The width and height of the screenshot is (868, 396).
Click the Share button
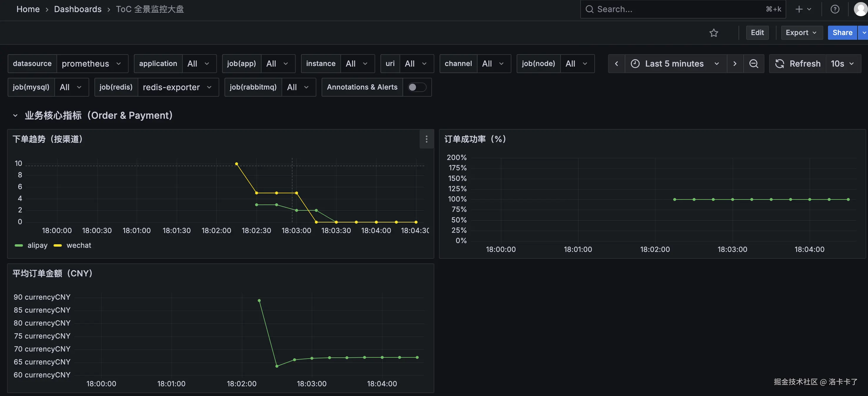[842, 33]
